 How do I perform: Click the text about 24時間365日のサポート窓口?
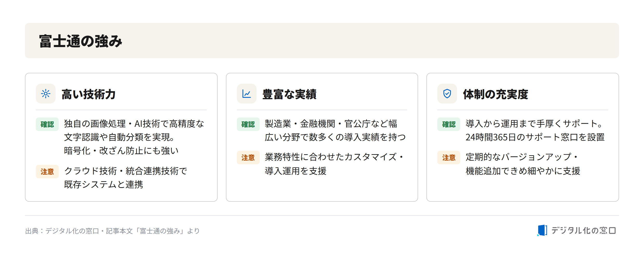point(535,137)
